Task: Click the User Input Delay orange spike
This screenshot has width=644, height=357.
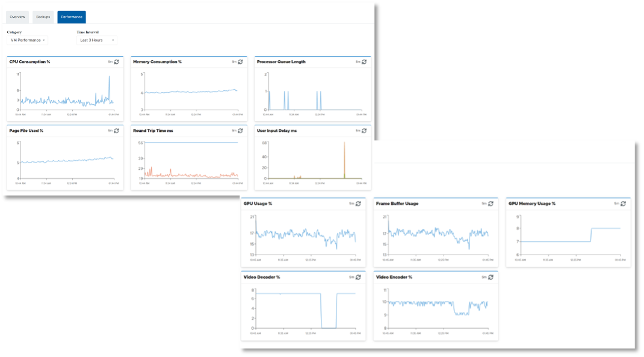Action: (x=344, y=144)
